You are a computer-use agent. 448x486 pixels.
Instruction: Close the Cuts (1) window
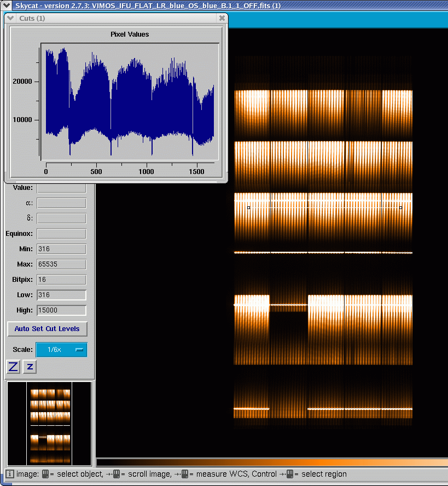pyautogui.click(x=222, y=18)
